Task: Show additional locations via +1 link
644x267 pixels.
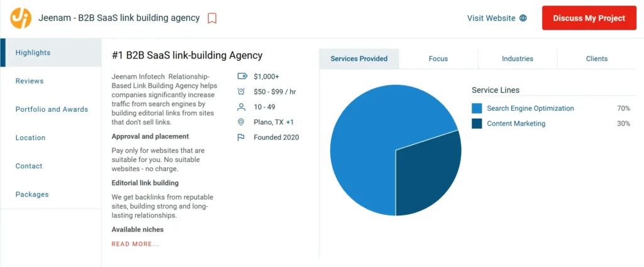Action: point(290,122)
